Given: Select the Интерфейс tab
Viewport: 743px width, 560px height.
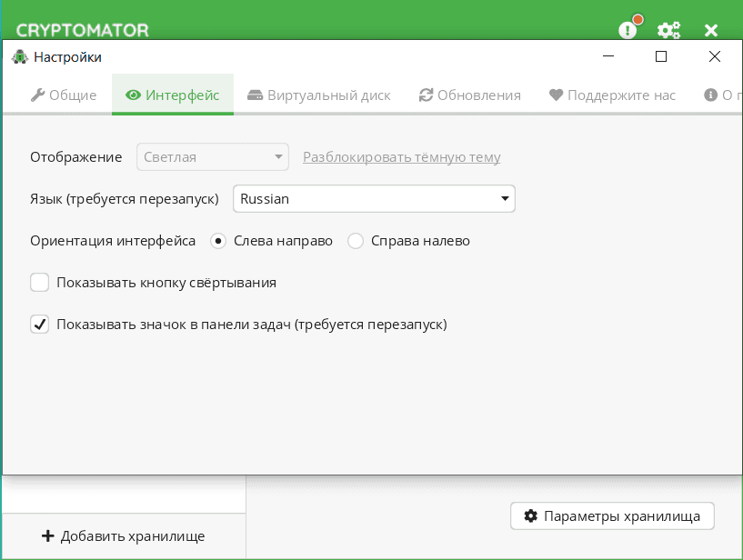Looking at the screenshot, I should coord(173,95).
